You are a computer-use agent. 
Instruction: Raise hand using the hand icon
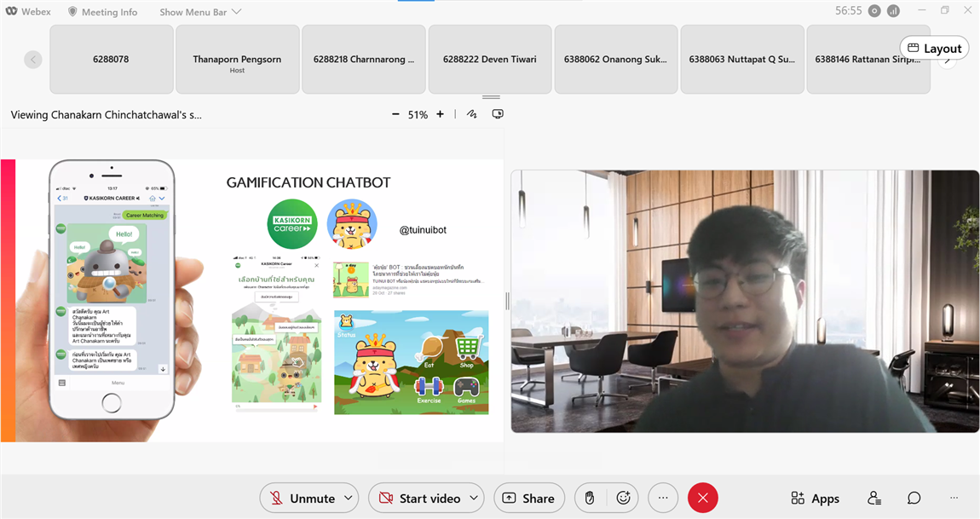pos(590,498)
